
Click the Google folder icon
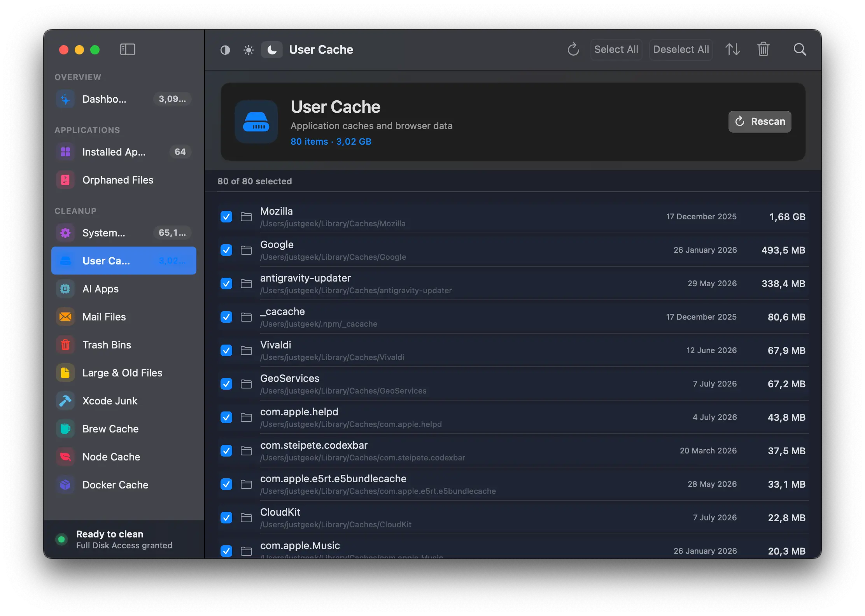pos(246,250)
